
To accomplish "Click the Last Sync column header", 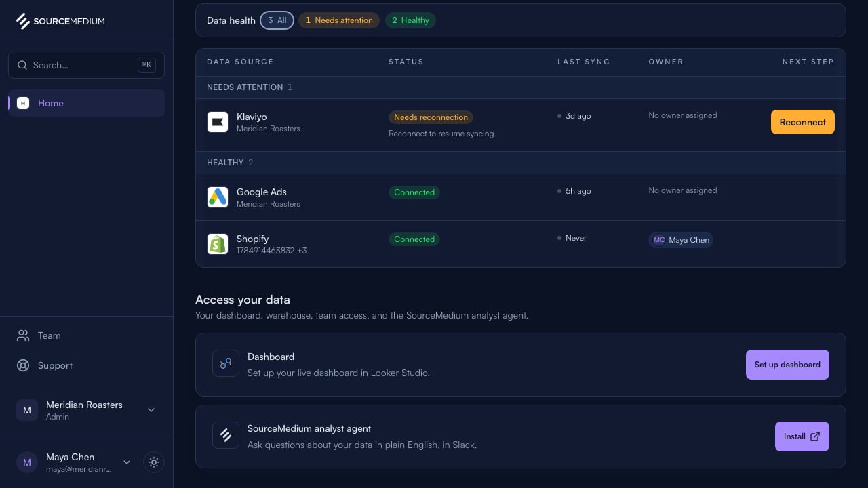I will point(584,62).
